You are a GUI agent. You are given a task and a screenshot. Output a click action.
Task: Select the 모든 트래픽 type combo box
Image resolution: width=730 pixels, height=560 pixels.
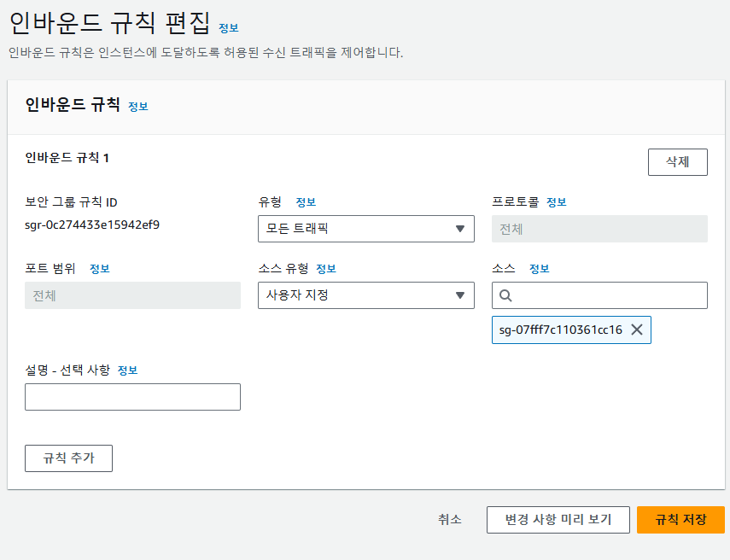pyautogui.click(x=366, y=229)
